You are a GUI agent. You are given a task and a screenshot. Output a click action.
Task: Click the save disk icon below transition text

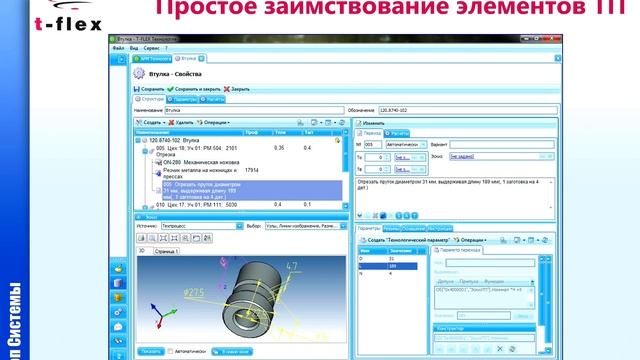click(x=383, y=216)
